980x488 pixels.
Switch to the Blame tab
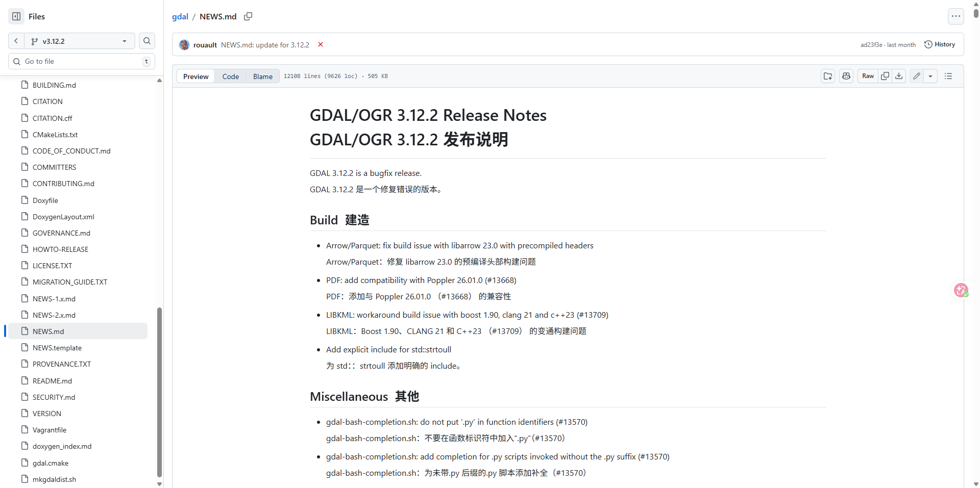263,76
